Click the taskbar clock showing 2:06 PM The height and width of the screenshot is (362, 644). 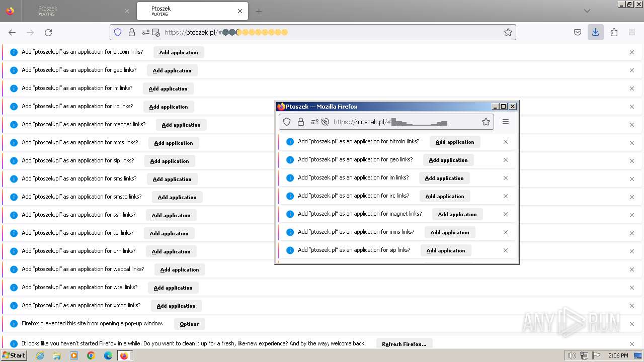[x=618, y=355]
